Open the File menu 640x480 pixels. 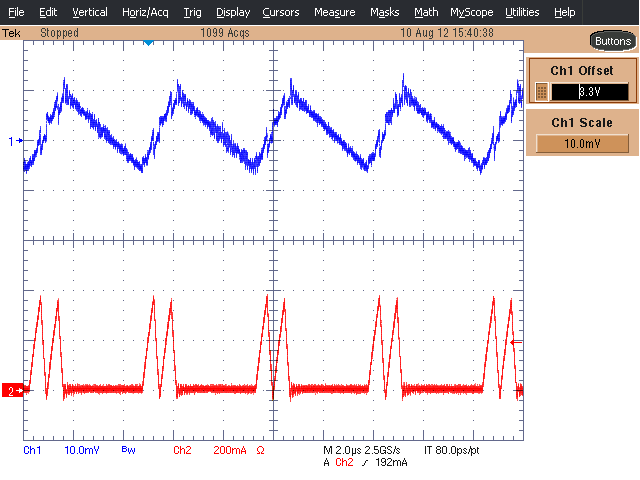coord(16,12)
